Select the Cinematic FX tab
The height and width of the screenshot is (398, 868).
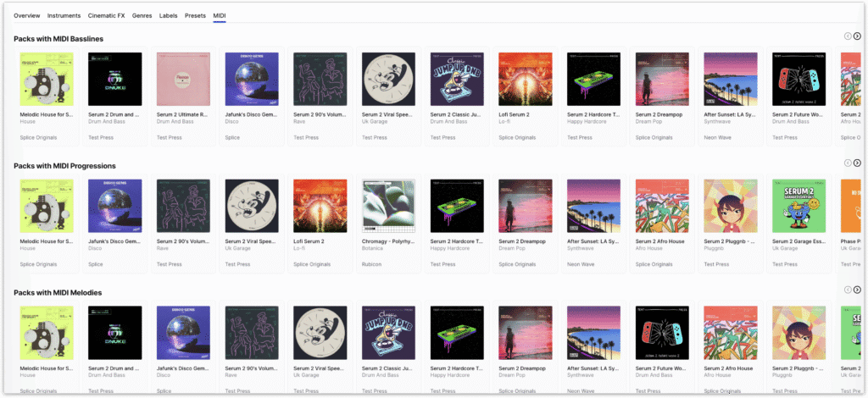pos(106,15)
